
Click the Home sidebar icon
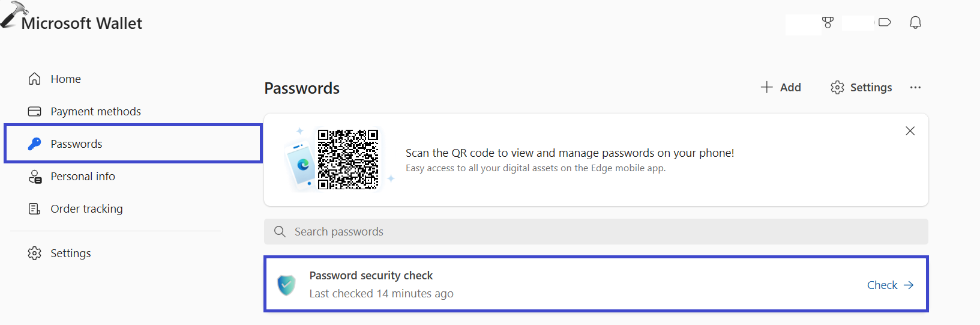click(x=35, y=79)
